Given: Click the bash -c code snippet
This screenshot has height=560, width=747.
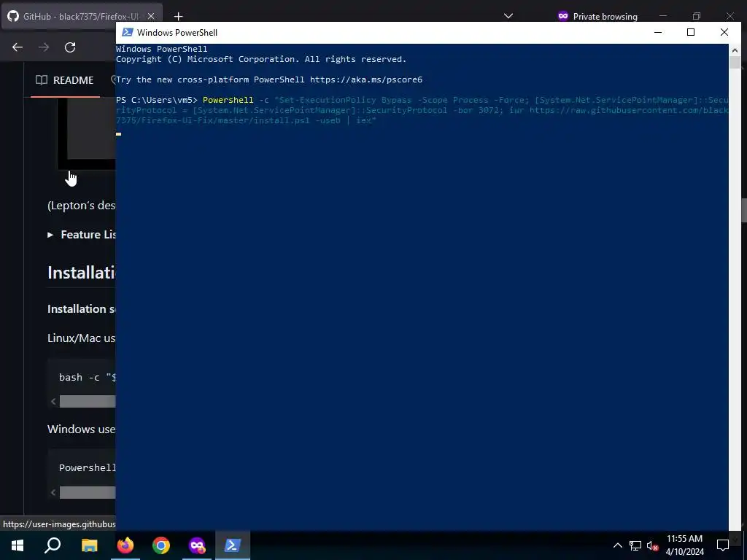Looking at the screenshot, I should point(88,377).
